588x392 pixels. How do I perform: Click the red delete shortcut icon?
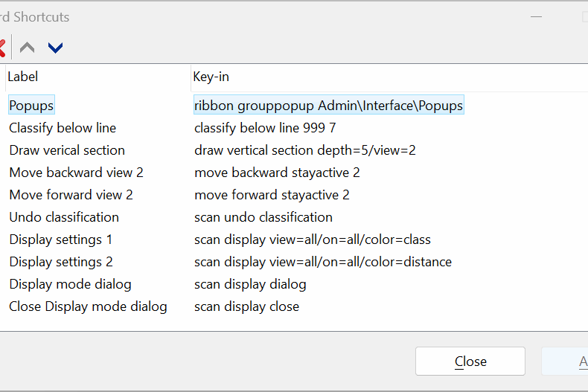coord(2,48)
